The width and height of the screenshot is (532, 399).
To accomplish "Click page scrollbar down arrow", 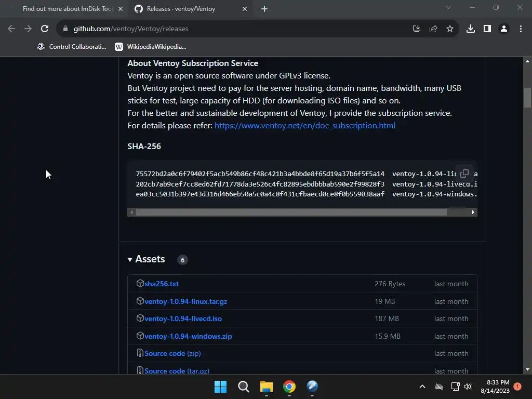I will coord(527,369).
